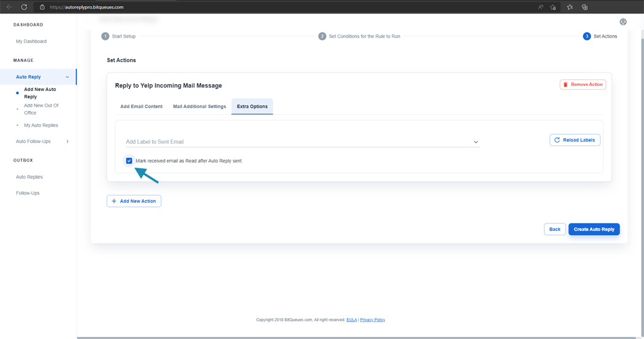Open the browser collections icon
This screenshot has width=644, height=339.
(585, 7)
